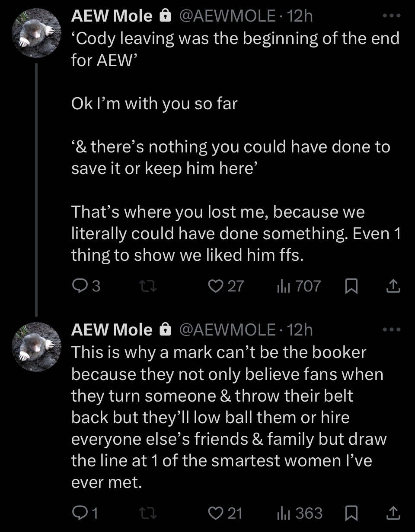
Task: View analytics for tweet with 363 views
Action: coord(283,513)
